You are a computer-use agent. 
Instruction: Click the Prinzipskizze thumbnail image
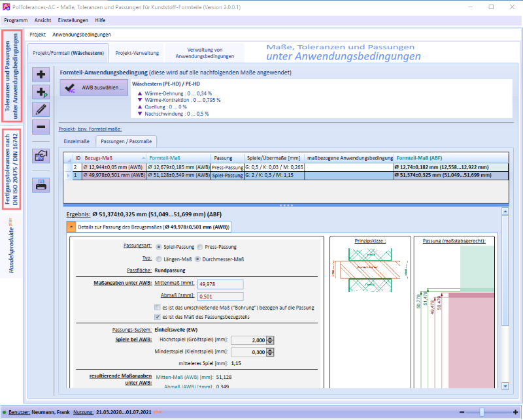tap(370, 270)
